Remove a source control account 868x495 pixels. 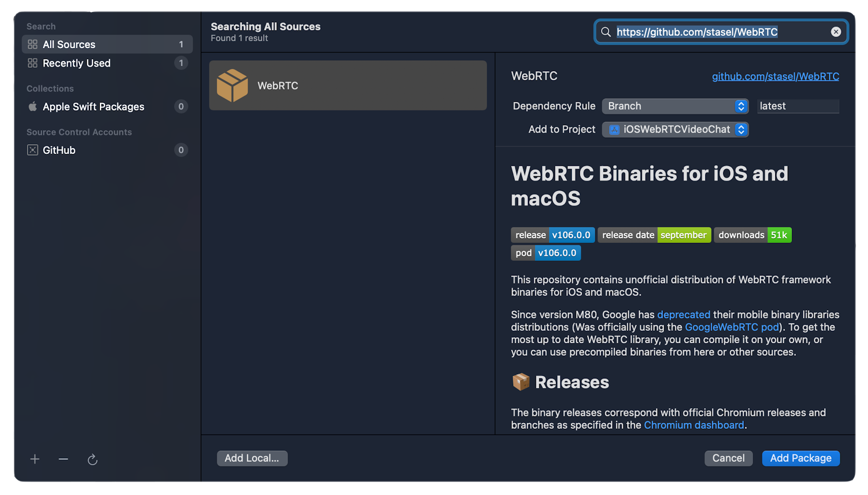(x=63, y=459)
